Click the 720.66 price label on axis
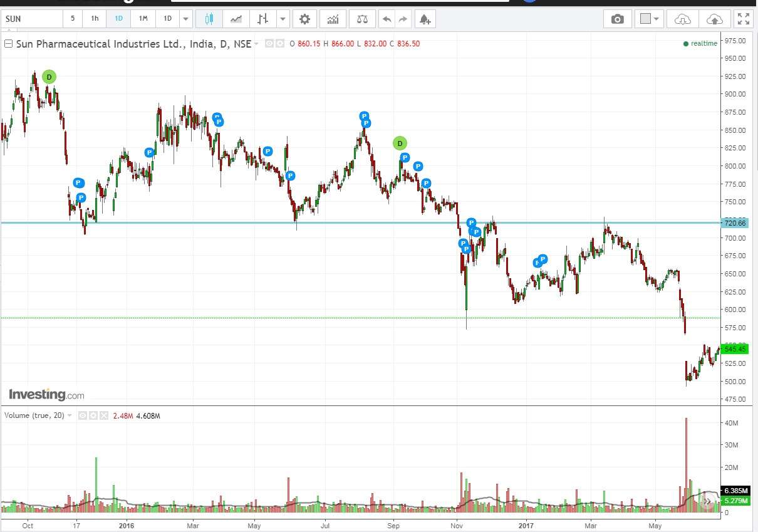Screen dimensions: 758x532 [x=735, y=222]
